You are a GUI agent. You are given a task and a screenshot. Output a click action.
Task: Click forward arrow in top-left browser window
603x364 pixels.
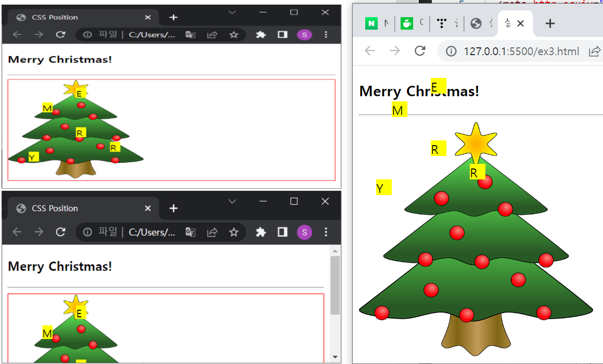click(x=39, y=35)
